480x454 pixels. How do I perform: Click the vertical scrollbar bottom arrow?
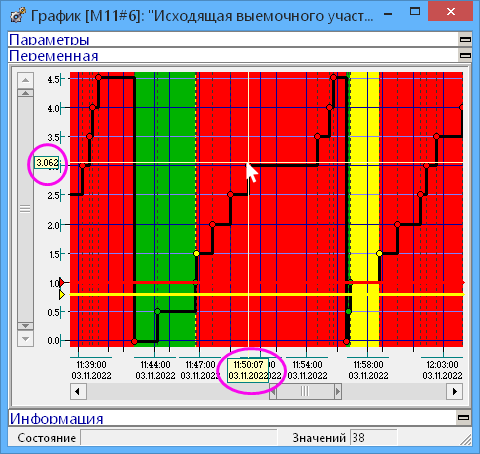(25, 339)
